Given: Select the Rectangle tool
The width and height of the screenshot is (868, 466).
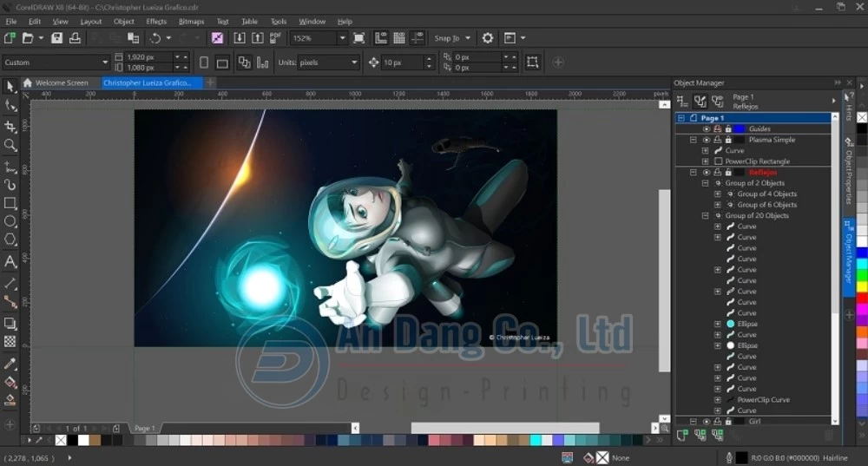Looking at the screenshot, I should click(x=10, y=203).
